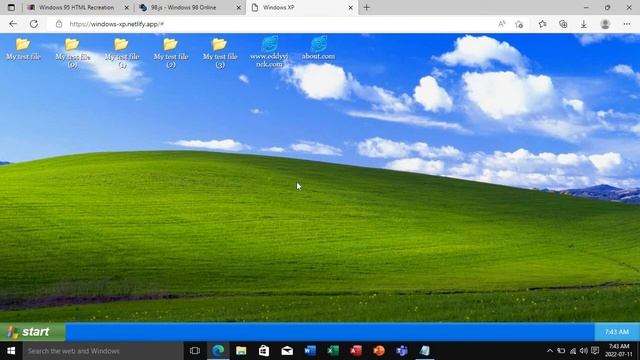The image size is (640, 360).
Task: View site information lock icon
Action: (59, 24)
